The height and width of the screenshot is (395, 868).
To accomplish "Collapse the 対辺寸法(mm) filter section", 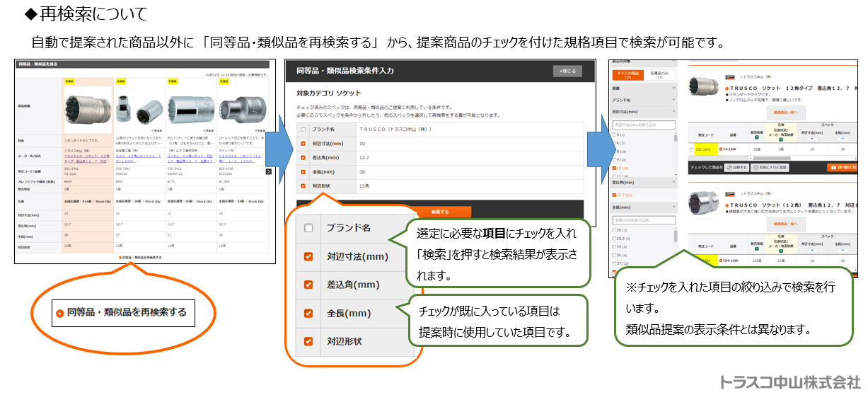I will pos(643,112).
